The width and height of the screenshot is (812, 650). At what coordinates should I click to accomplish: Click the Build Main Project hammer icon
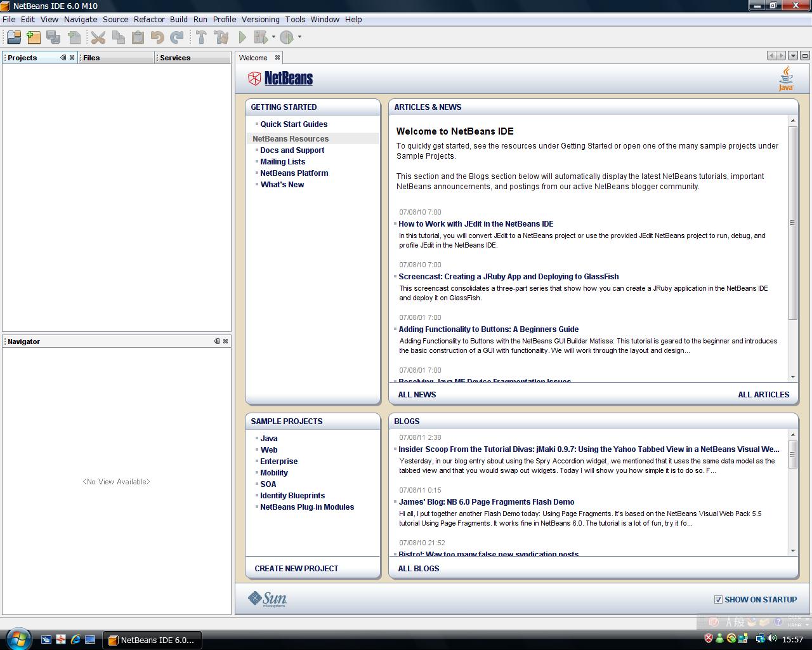click(x=201, y=37)
